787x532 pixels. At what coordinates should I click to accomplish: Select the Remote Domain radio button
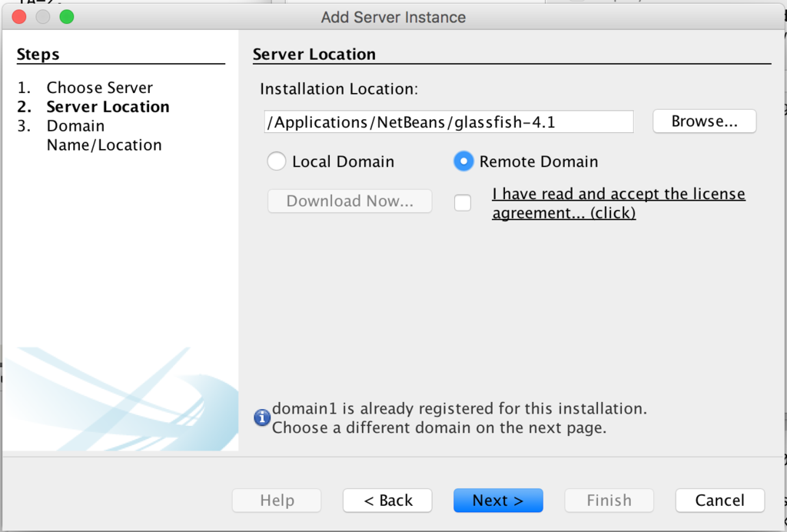coord(463,161)
